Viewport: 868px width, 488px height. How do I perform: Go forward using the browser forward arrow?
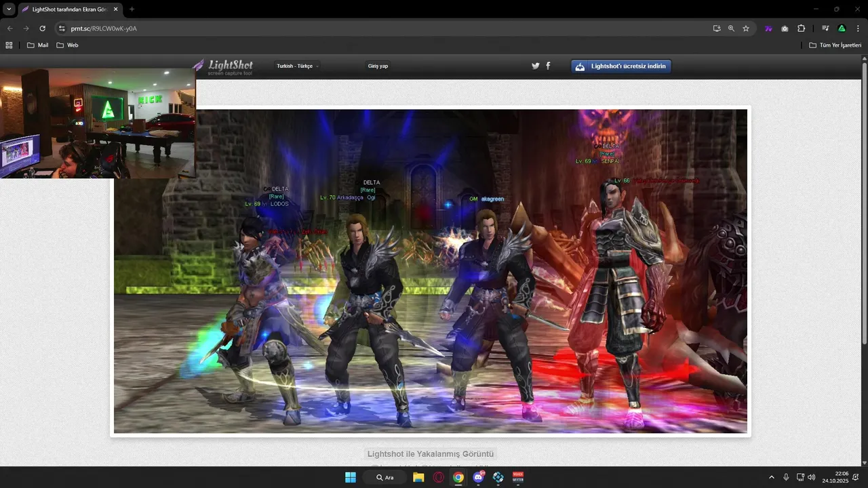coord(26,28)
